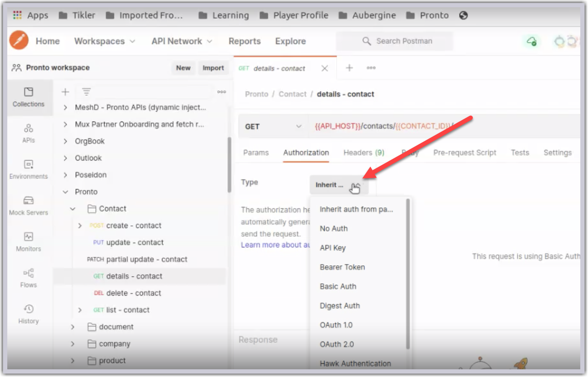Expand the OrgBook collection
588x377 pixels.
coord(65,141)
